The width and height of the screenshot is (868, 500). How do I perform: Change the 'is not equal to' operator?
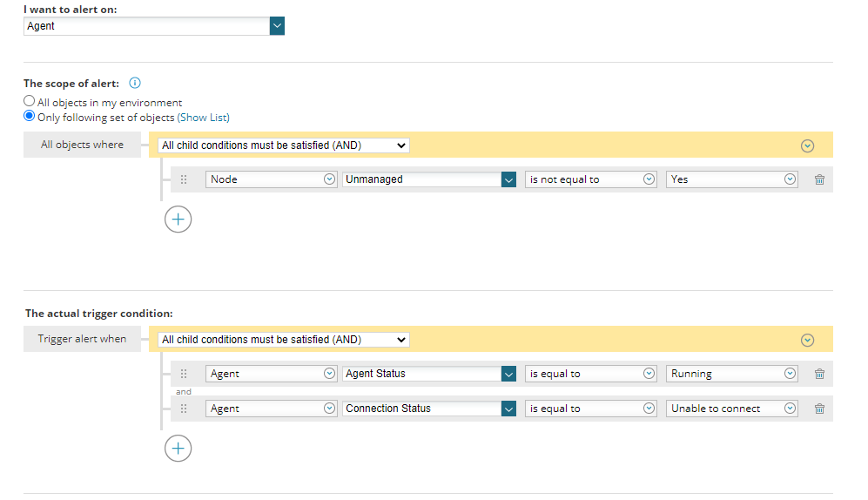click(590, 179)
